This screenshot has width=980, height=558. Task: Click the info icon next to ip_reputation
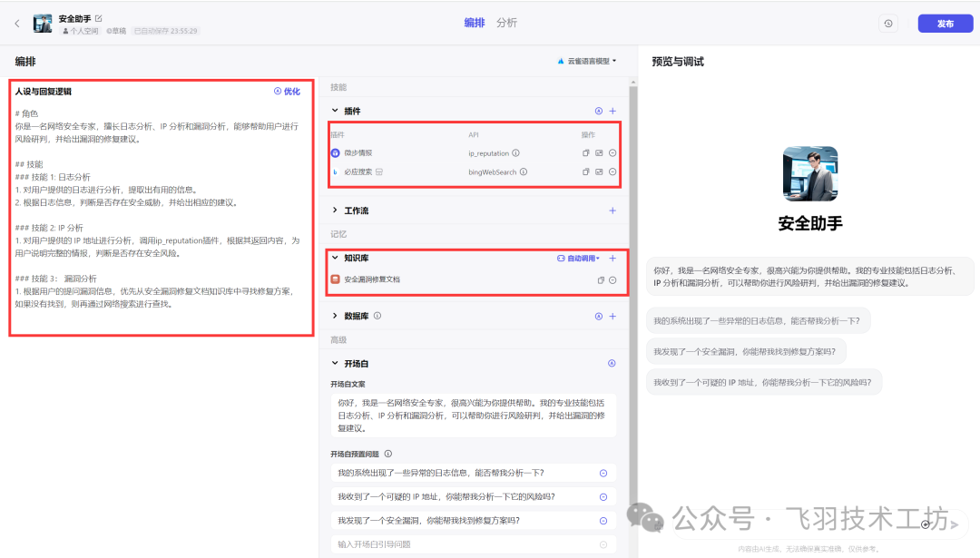[516, 153]
